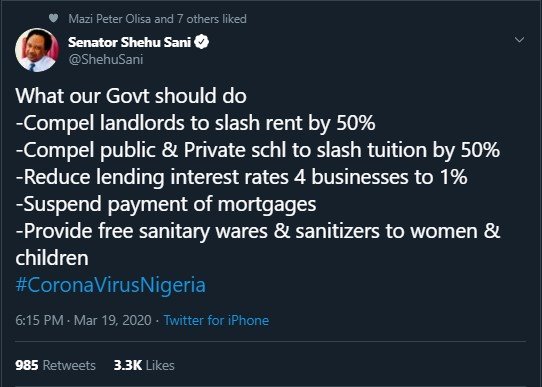Click the blue verified badge after Shehu Sani

(201, 42)
